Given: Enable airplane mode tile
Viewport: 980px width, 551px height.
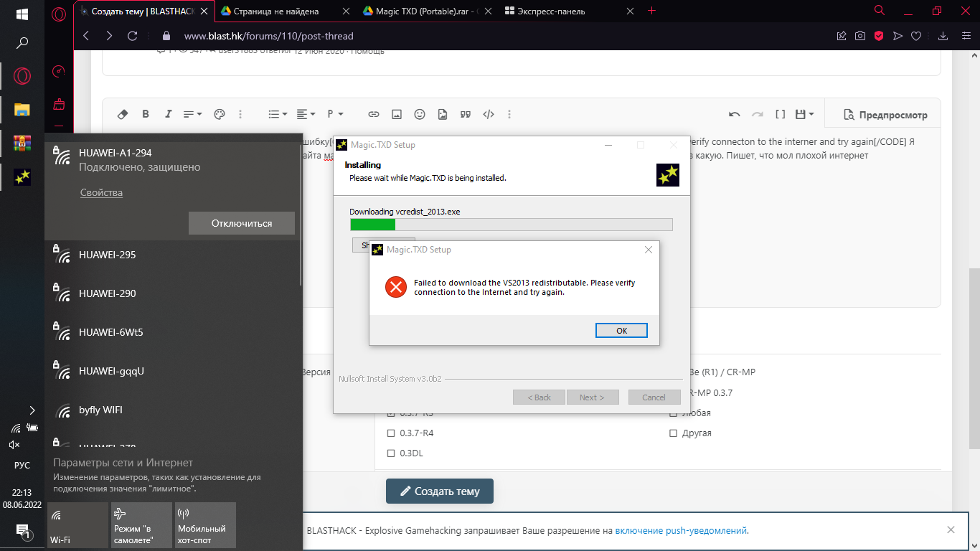Looking at the screenshot, I should click(141, 525).
